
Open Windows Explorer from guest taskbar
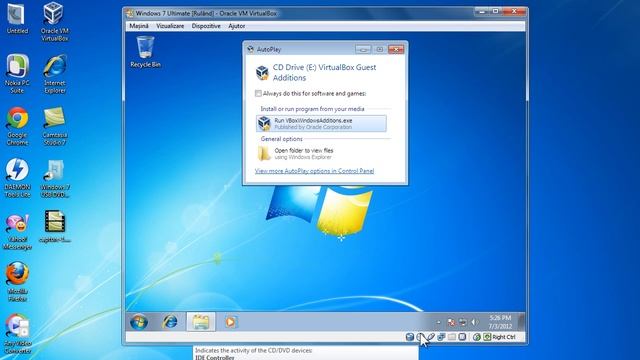(x=201, y=322)
